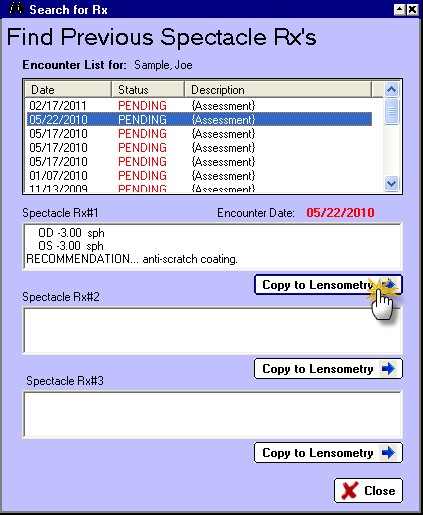Viewport: 423px width, 515px height.
Task: Click the encounter list scroll up arrow
Action: point(391,89)
